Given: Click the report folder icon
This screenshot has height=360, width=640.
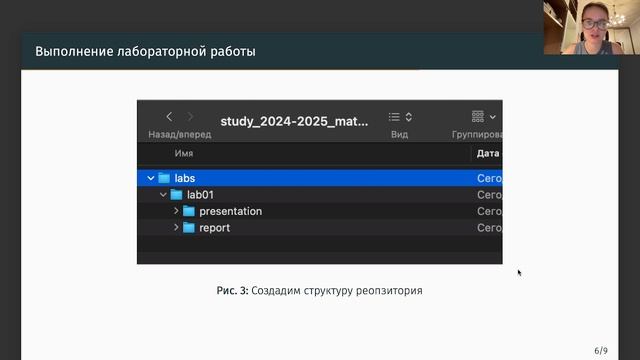Looking at the screenshot, I should point(189,227).
